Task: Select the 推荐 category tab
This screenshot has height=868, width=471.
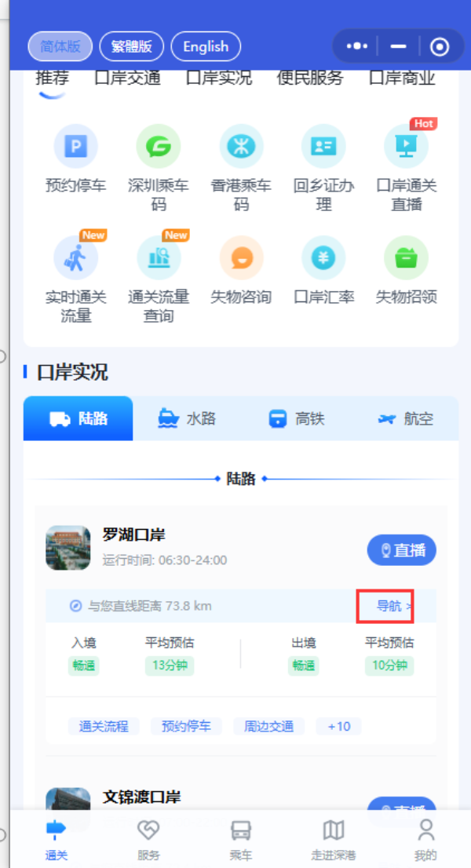Action: point(53,78)
